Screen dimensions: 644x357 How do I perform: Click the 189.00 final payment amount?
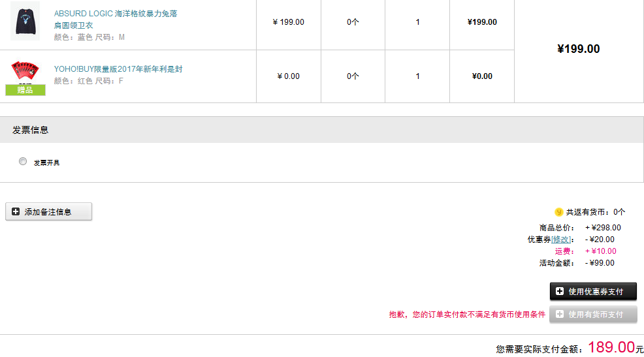[611, 347]
